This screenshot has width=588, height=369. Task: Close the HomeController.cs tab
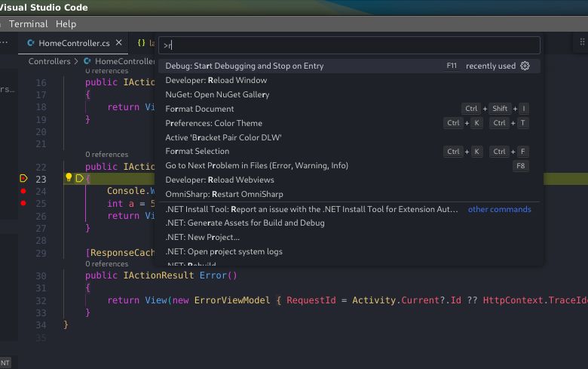pos(119,43)
